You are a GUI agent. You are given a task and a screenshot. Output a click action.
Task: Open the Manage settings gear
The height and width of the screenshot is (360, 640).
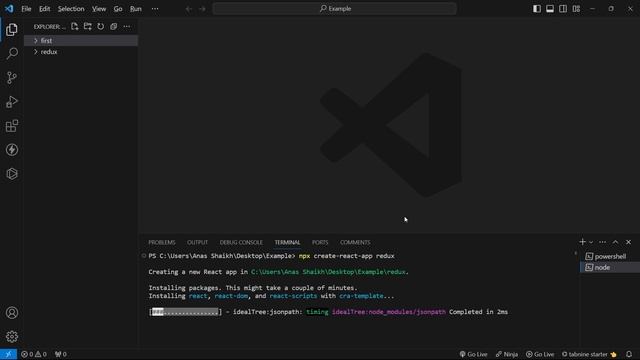click(12, 337)
